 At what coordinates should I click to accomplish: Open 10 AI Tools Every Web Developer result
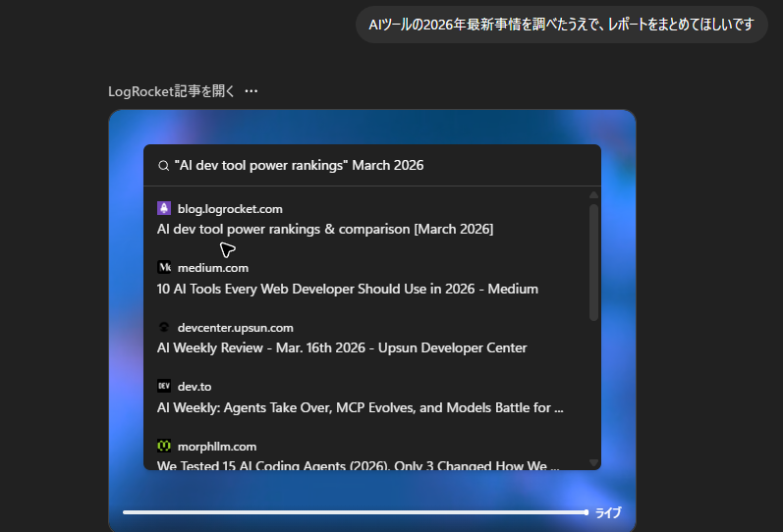pyautogui.click(x=348, y=289)
